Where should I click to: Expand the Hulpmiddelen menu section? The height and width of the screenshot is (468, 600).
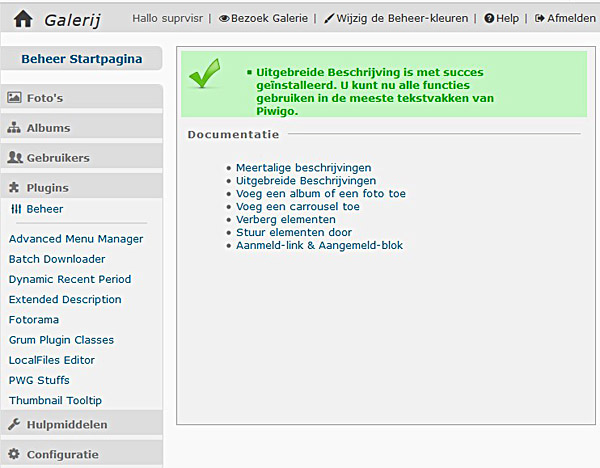click(x=82, y=424)
